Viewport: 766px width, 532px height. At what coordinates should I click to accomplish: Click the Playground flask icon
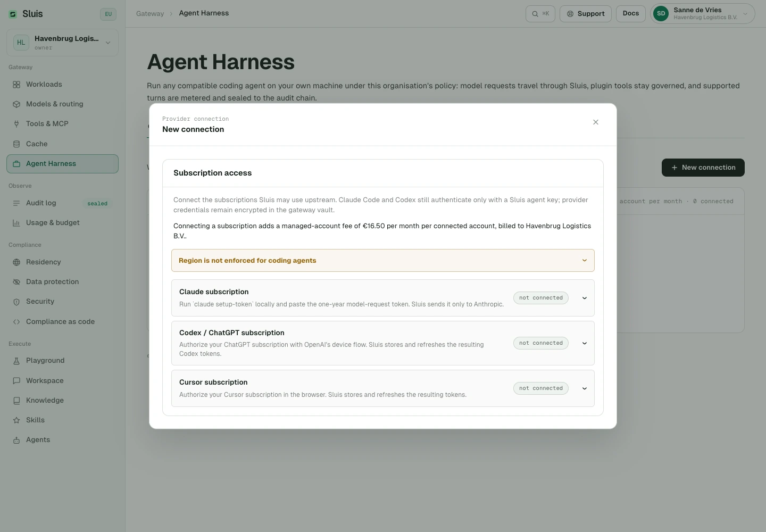pyautogui.click(x=16, y=361)
